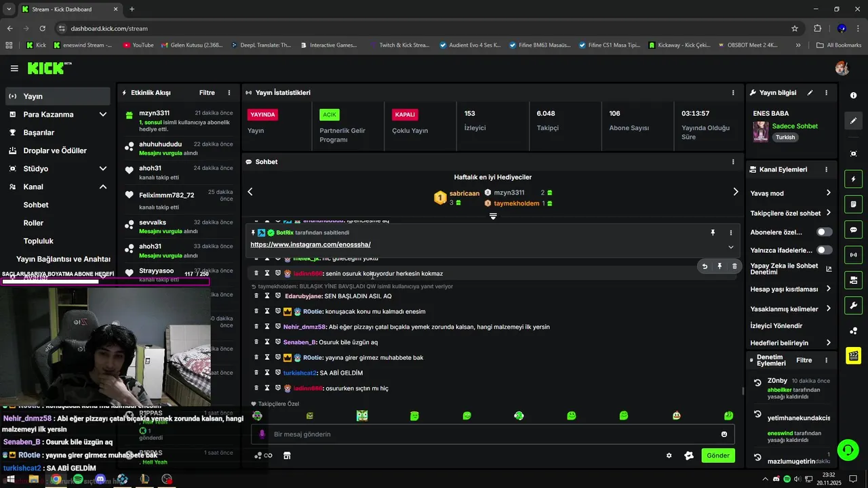
Task: Click the lightning bolt icon in right sidebar
Action: click(853, 180)
